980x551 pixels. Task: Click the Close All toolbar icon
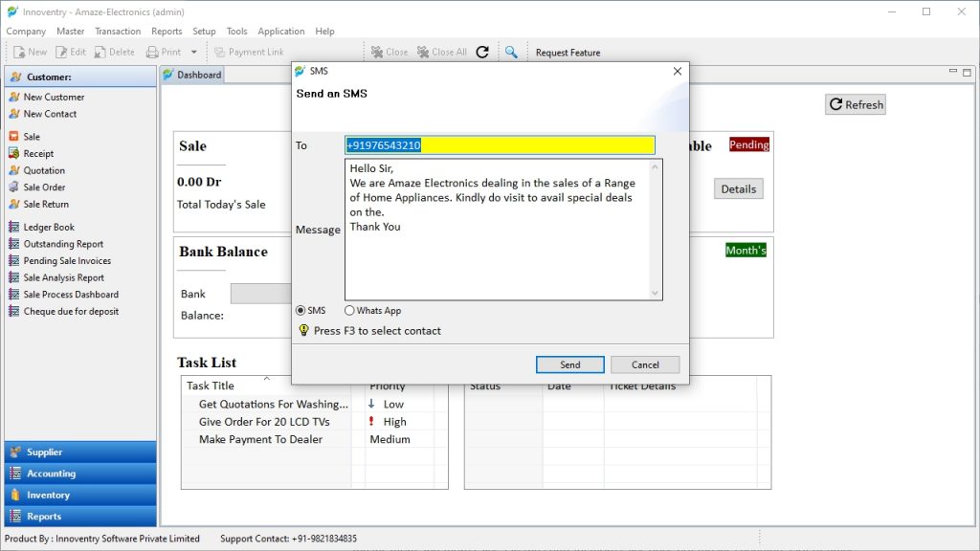click(441, 52)
